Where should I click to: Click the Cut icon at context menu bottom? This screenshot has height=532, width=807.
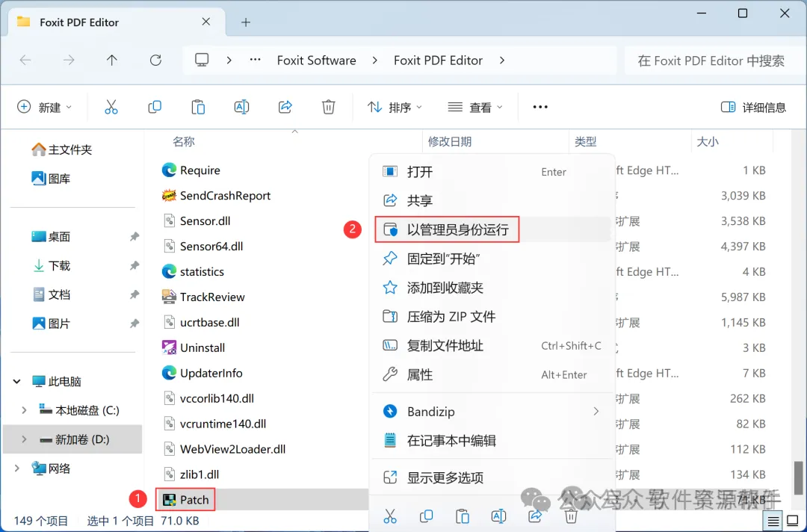pyautogui.click(x=390, y=516)
